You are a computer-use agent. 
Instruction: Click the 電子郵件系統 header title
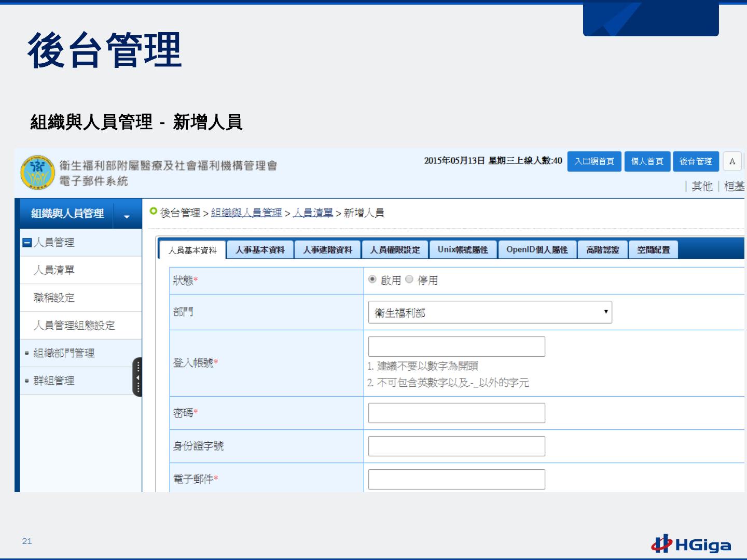click(x=93, y=181)
